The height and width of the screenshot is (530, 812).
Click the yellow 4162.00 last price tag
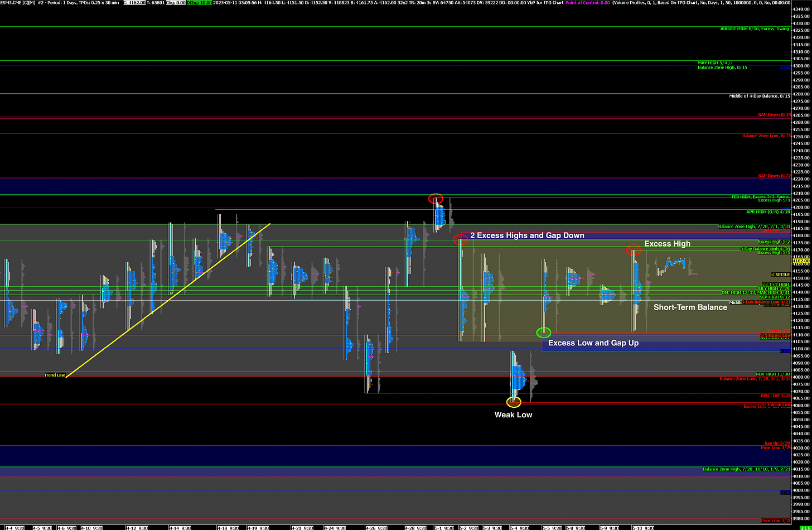pyautogui.click(x=801, y=261)
